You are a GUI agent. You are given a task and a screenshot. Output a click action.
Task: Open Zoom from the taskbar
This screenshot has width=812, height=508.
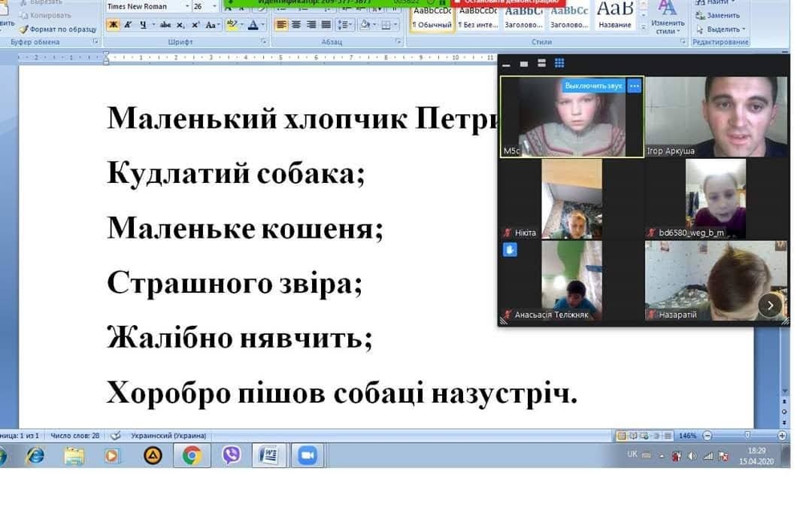tap(308, 455)
